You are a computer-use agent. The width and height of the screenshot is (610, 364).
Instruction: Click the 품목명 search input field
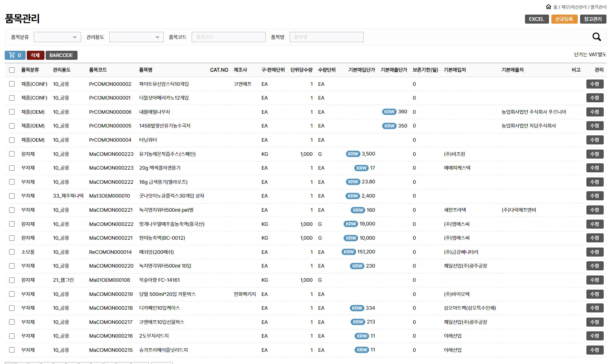pos(326,37)
